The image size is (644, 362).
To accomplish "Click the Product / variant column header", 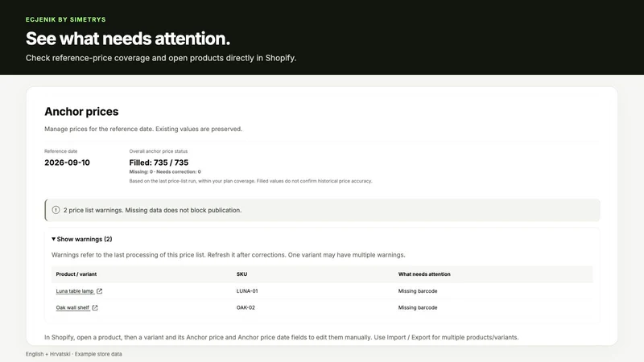I will 76,274.
